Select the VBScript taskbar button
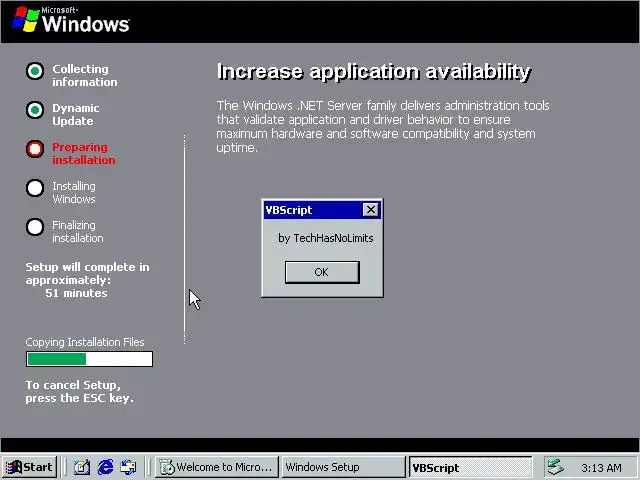The height and width of the screenshot is (480, 640). pyautogui.click(x=471, y=467)
